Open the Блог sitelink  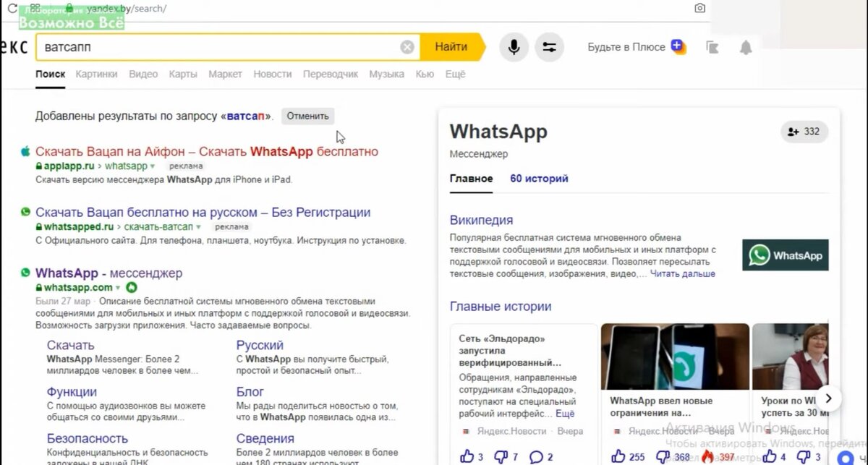click(x=250, y=392)
